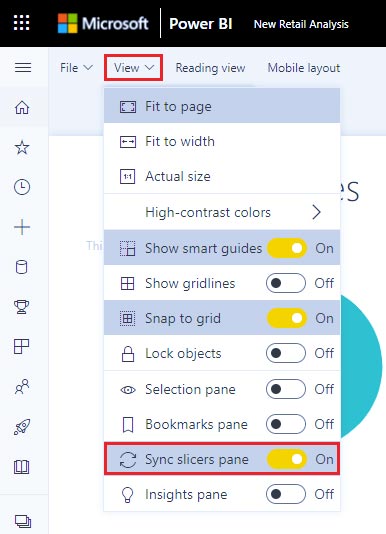Choose Actual size from View menu
Screen dimensions: 386x534
[x=222, y=176]
